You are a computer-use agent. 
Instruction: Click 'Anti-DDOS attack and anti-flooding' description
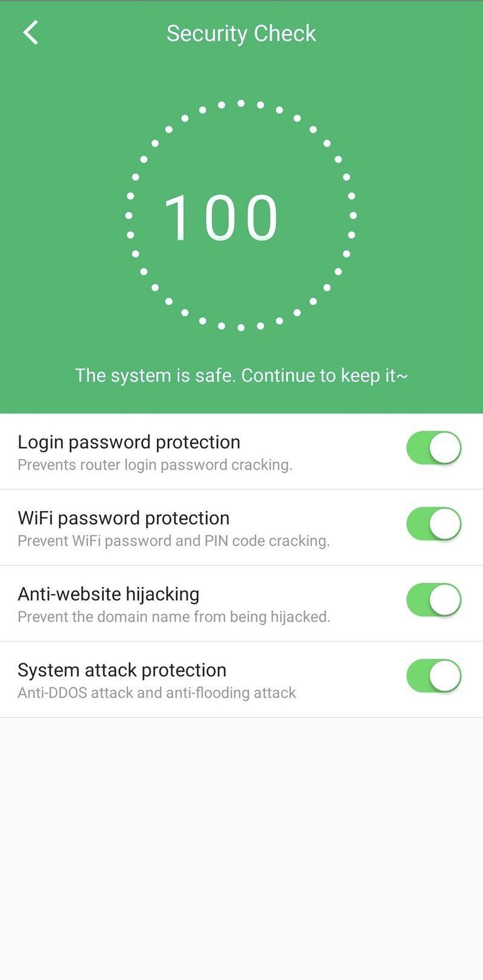157,693
